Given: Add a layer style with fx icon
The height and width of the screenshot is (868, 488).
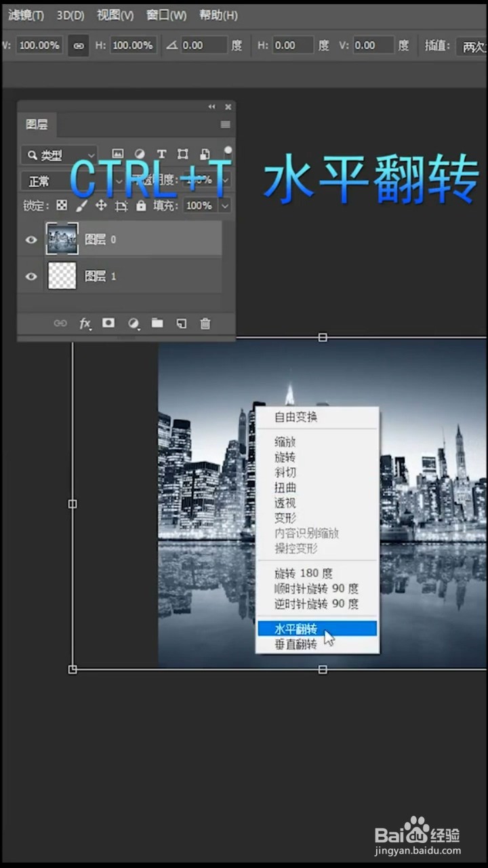Looking at the screenshot, I should pos(85,323).
